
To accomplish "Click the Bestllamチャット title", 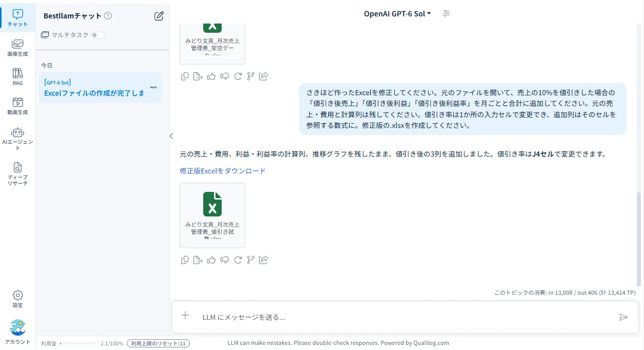I will [73, 16].
